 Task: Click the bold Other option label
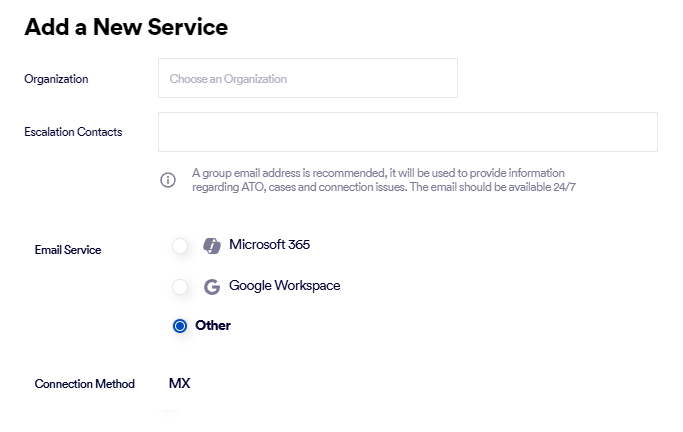click(213, 326)
